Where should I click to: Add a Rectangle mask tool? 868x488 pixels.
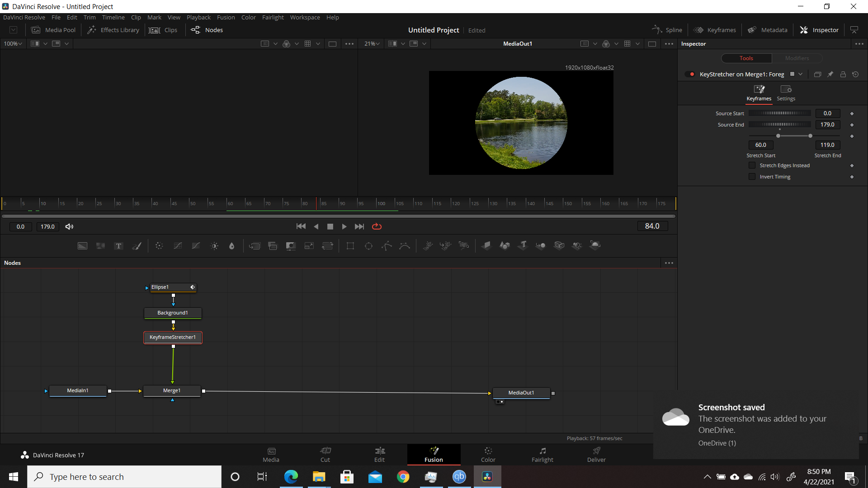pyautogui.click(x=350, y=246)
